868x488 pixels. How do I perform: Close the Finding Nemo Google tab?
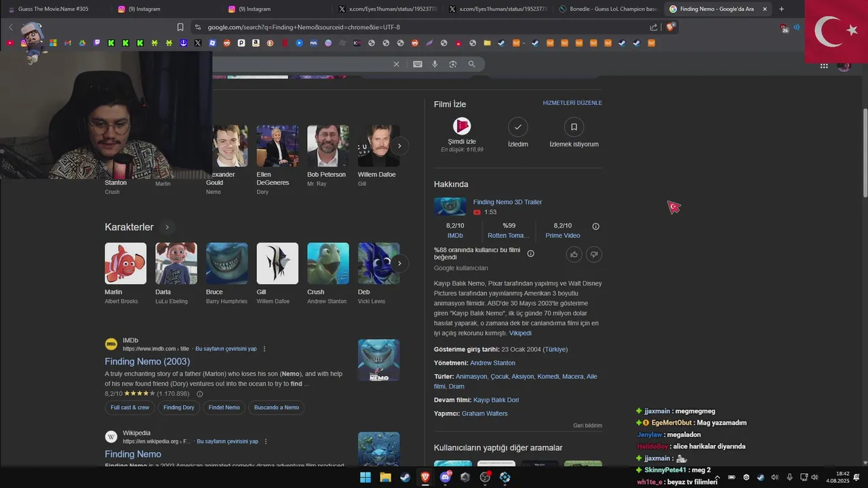click(765, 9)
